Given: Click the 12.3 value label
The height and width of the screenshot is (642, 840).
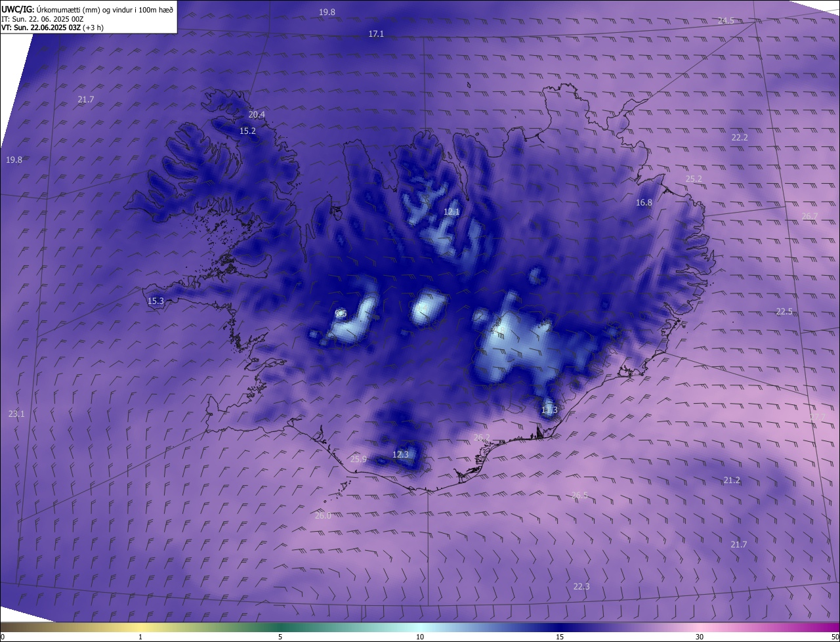Looking at the screenshot, I should pyautogui.click(x=400, y=455).
